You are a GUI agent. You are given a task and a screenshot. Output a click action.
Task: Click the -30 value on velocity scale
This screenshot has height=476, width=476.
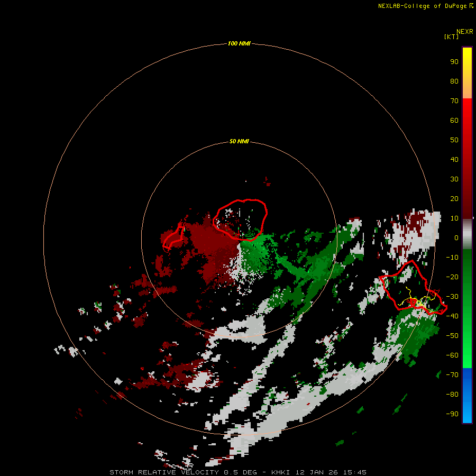tap(452, 297)
